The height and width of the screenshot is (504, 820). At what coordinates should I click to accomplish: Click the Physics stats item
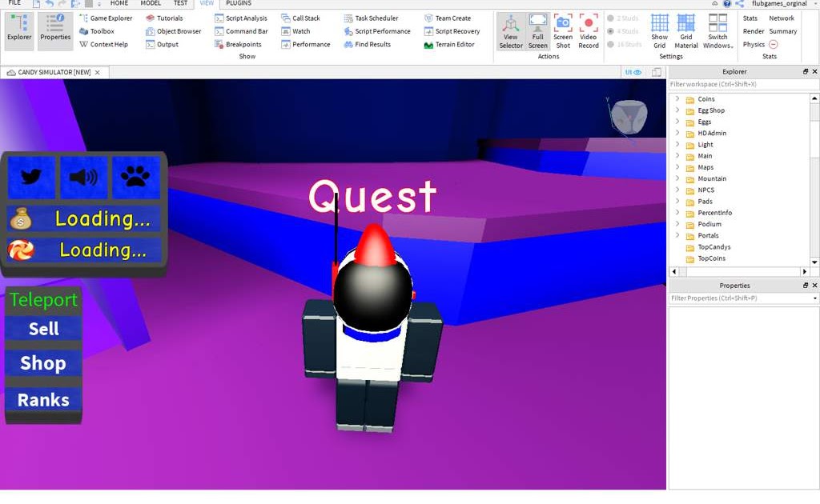(754, 44)
